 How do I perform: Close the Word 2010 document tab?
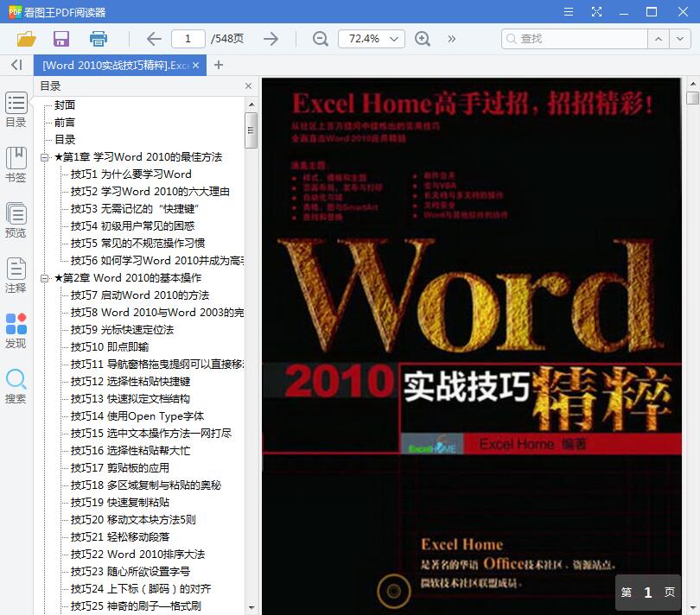tap(195, 65)
